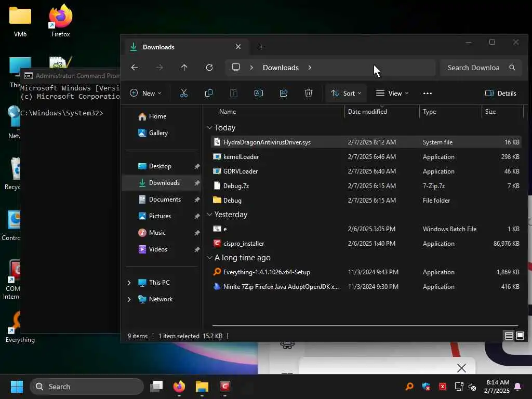Click the horizontal scrollbar in file list
This screenshot has width=532, height=399.
tap(365, 326)
